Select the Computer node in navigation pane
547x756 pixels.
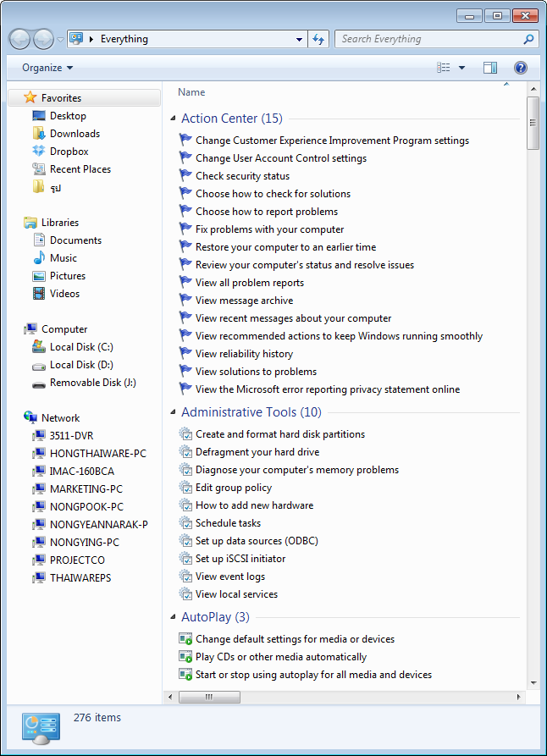pyautogui.click(x=64, y=328)
